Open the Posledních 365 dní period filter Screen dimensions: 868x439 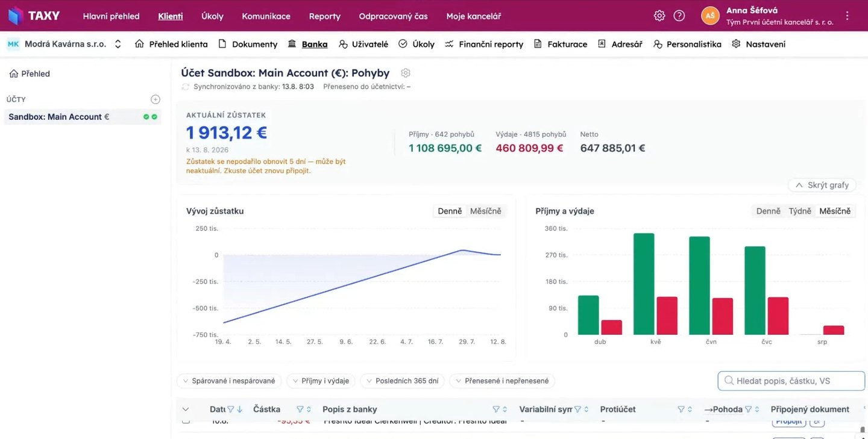click(402, 381)
